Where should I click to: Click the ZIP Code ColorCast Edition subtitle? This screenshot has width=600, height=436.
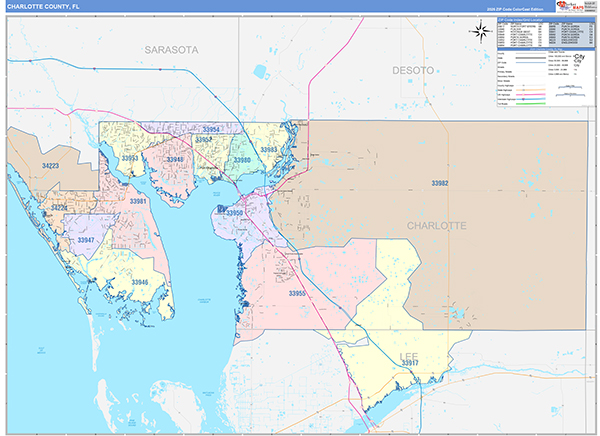[x=514, y=9]
